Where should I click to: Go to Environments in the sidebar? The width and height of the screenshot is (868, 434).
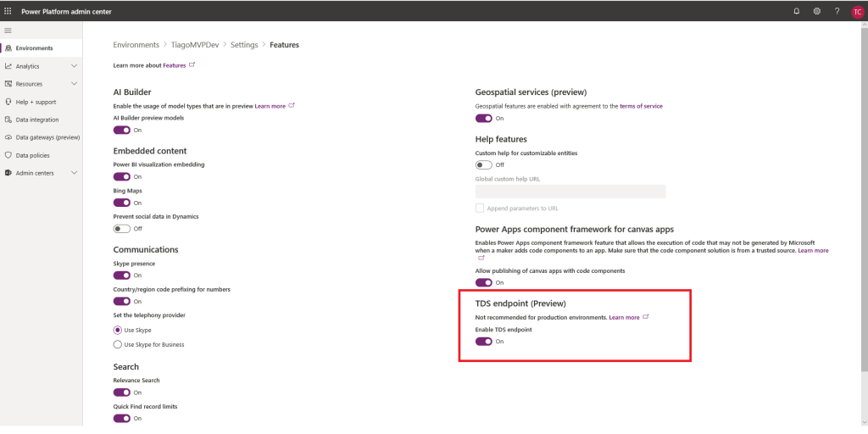(x=34, y=48)
